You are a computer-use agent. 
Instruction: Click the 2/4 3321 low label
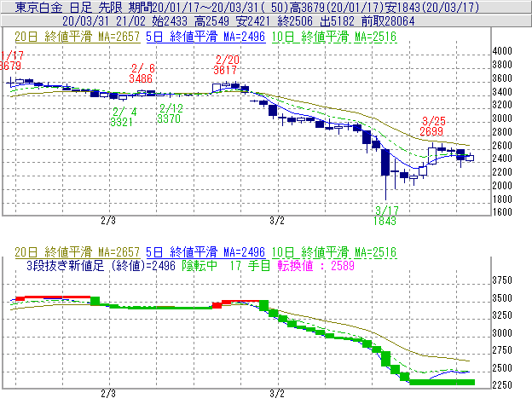[x=123, y=117]
